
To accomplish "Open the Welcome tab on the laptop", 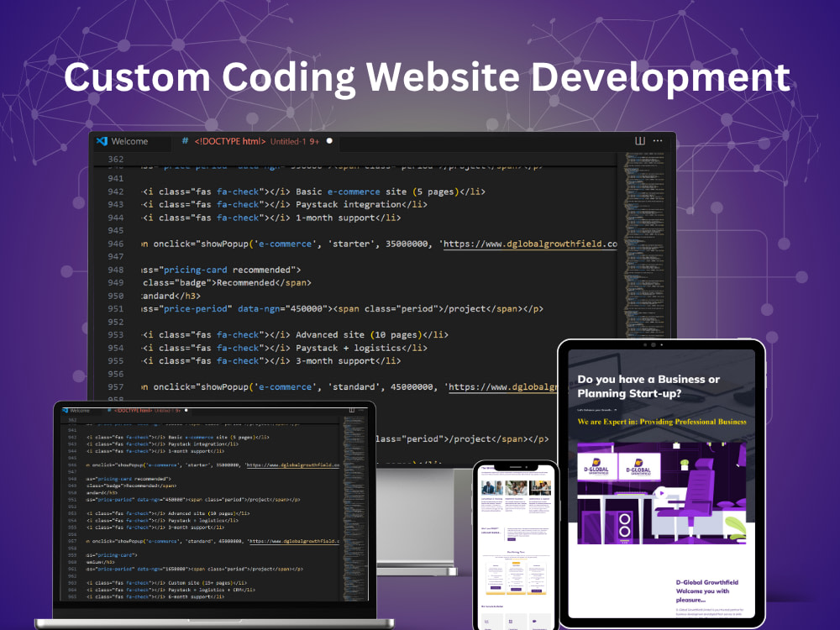I will pyautogui.click(x=79, y=411).
